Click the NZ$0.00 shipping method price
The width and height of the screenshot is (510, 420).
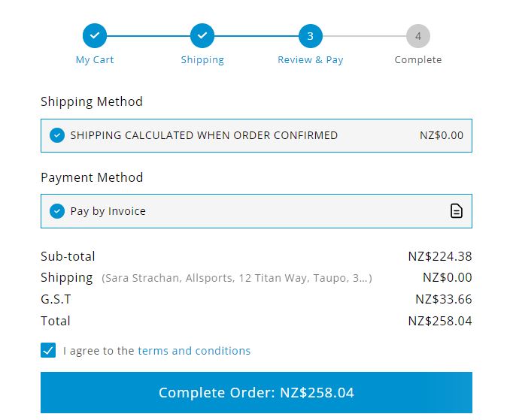tap(442, 135)
